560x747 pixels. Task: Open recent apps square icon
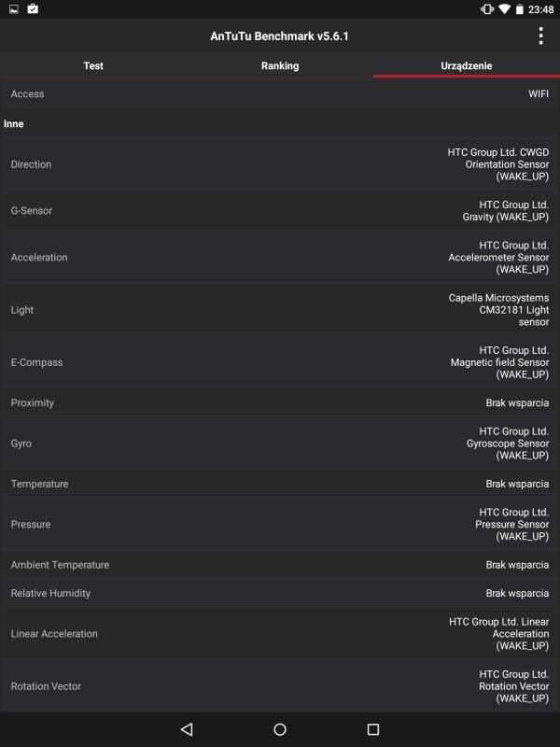[x=373, y=729]
